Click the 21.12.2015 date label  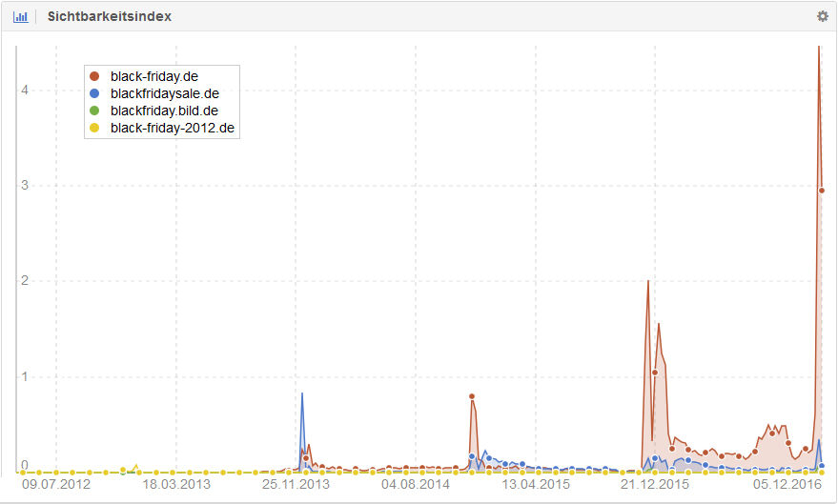655,484
